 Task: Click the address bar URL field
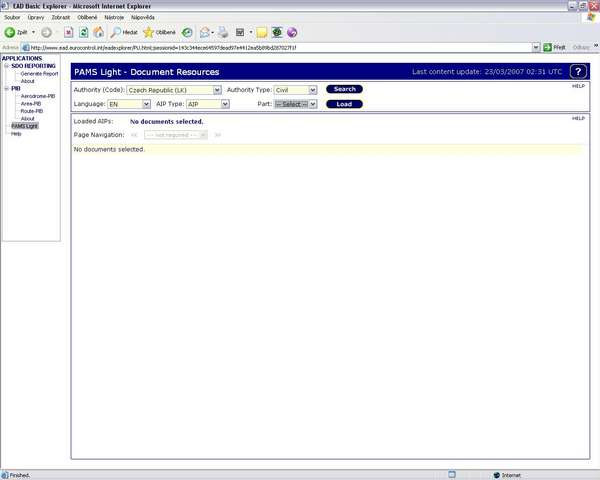tap(280, 47)
